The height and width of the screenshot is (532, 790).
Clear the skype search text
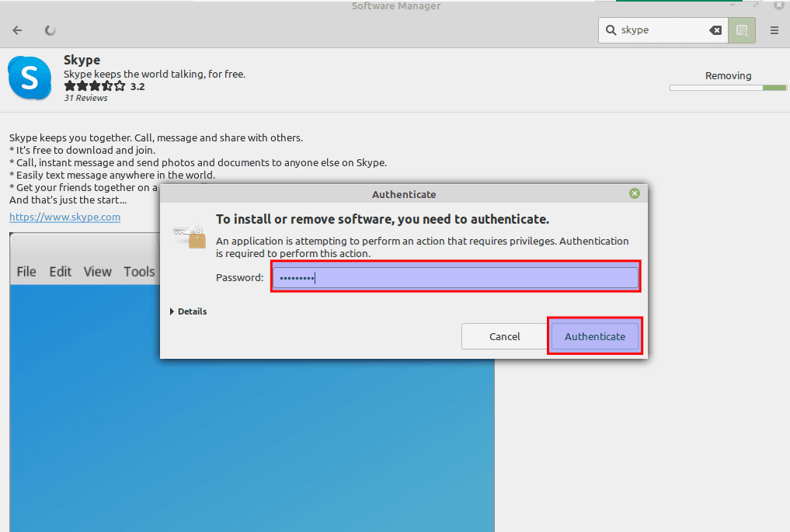click(x=715, y=30)
